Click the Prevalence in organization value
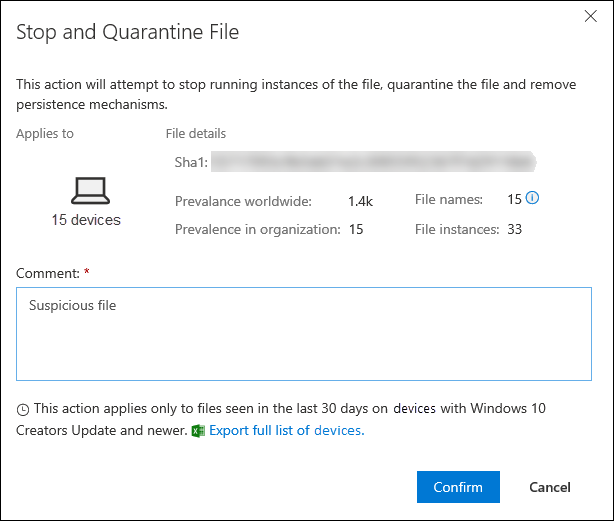The width and height of the screenshot is (614, 521). click(x=356, y=229)
